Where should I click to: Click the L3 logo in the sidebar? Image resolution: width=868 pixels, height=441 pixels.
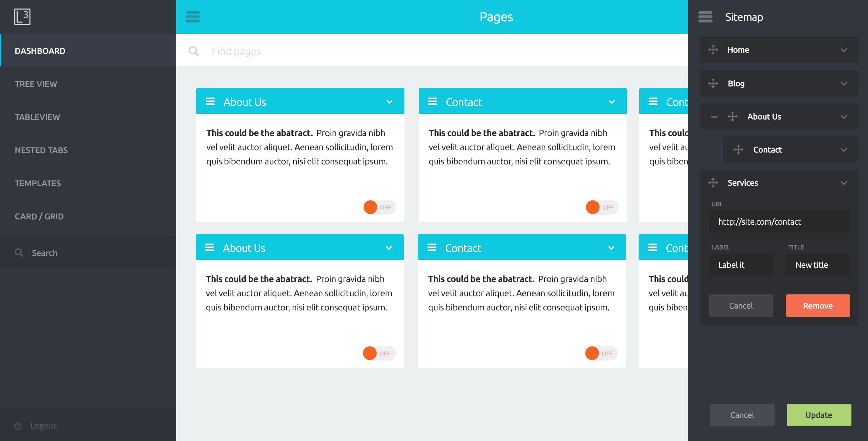tap(22, 17)
